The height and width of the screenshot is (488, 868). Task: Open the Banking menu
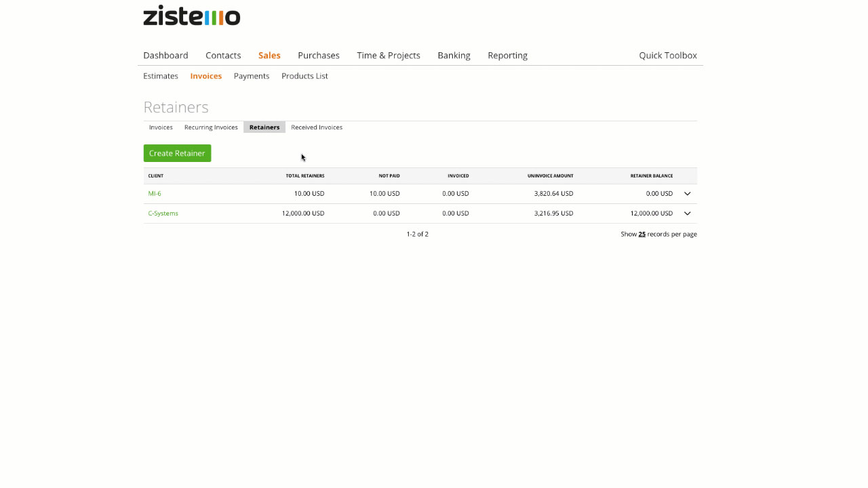[x=454, y=56]
